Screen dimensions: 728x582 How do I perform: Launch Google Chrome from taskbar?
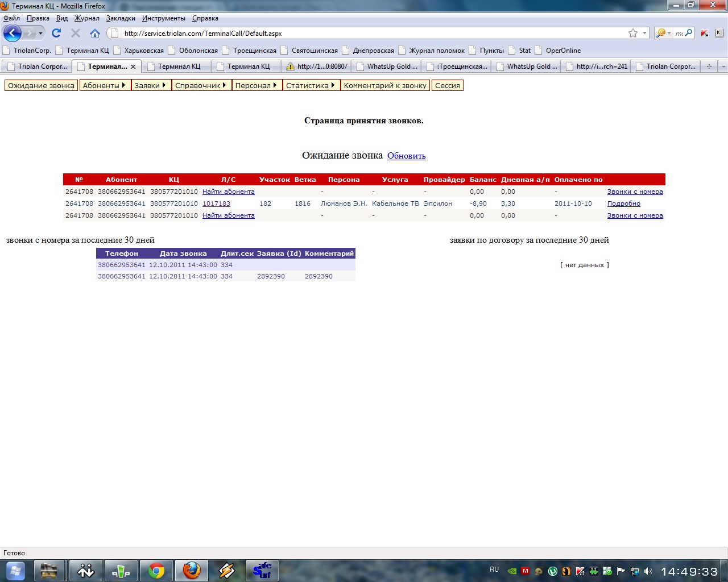click(x=156, y=570)
